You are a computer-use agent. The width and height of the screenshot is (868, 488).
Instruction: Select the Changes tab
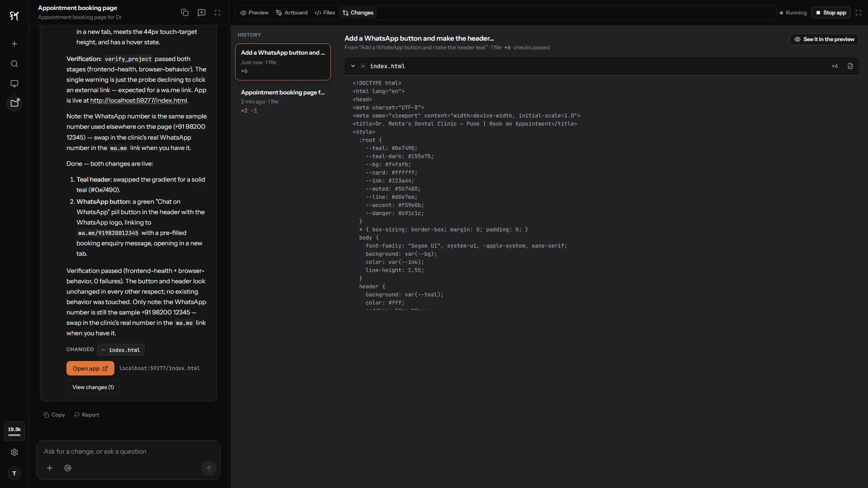point(358,13)
